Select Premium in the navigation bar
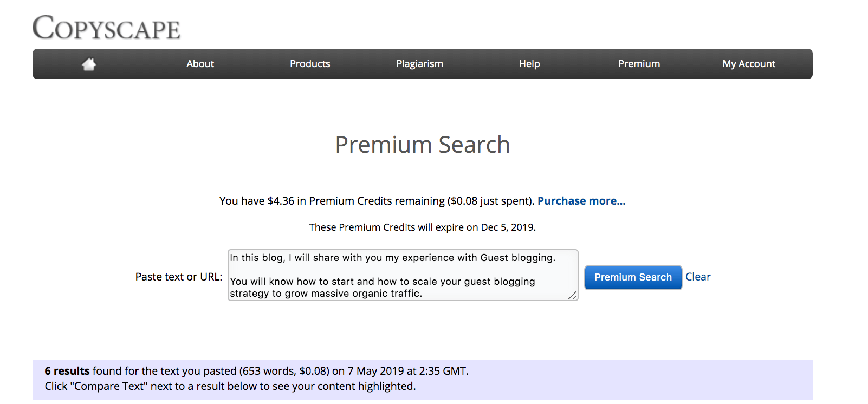Image resolution: width=868 pixels, height=404 pixels. point(639,64)
